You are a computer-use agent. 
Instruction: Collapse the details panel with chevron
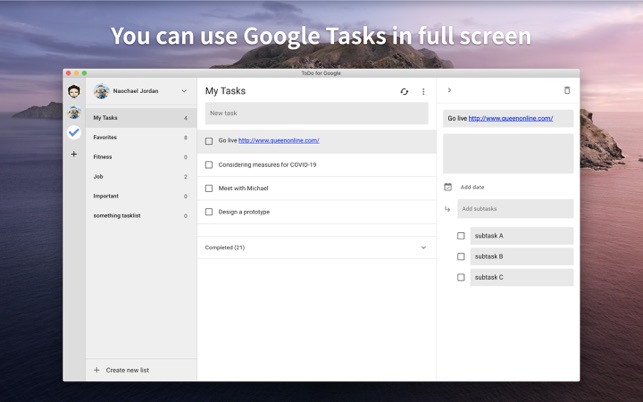[449, 91]
